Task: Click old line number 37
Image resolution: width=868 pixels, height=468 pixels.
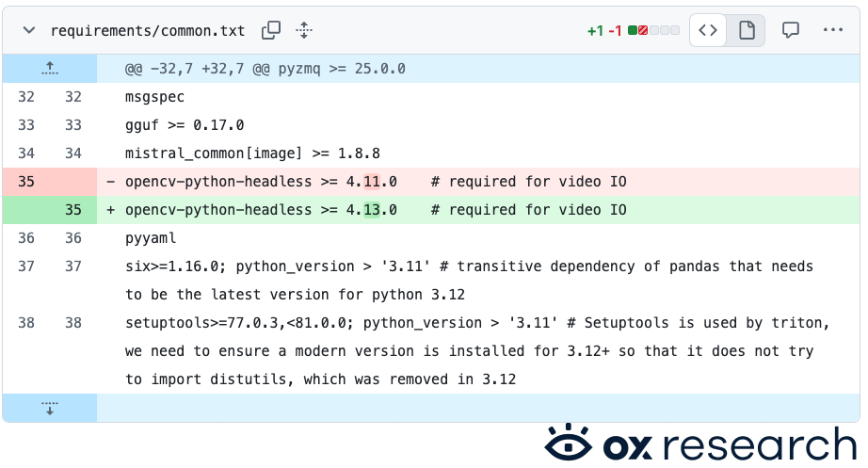Action: 26,266
